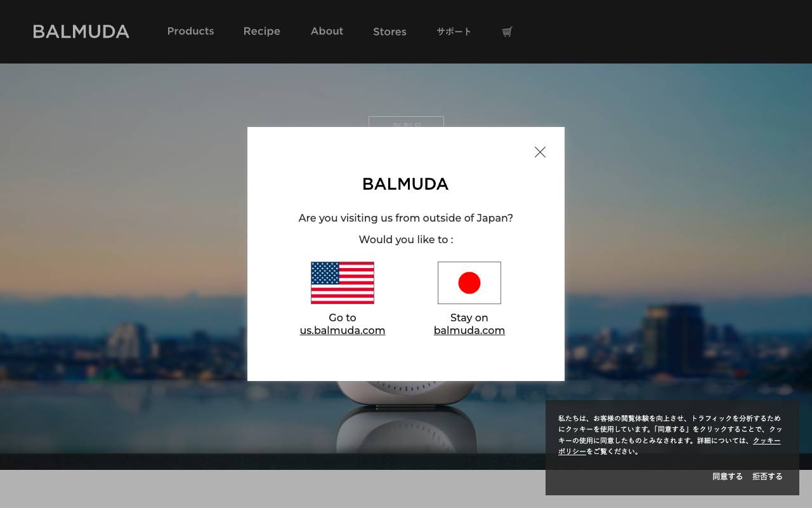
Task: Dismiss the dialog with the X icon
Action: click(x=540, y=152)
